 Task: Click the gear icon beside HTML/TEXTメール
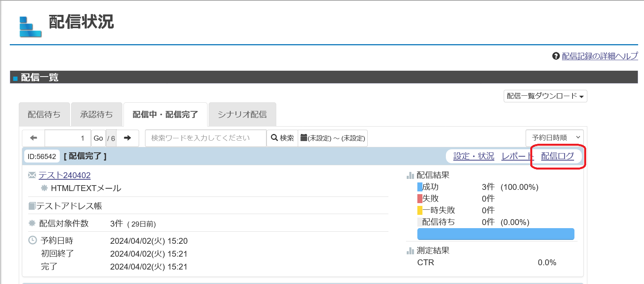tap(45, 188)
